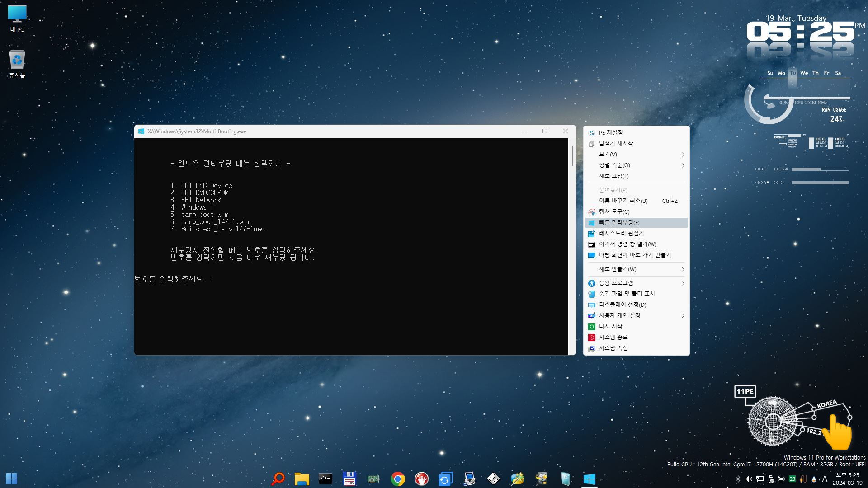Viewport: 868px width, 488px height.
Task: Open 디스플레이 설정(D) menu entry
Action: click(636, 305)
